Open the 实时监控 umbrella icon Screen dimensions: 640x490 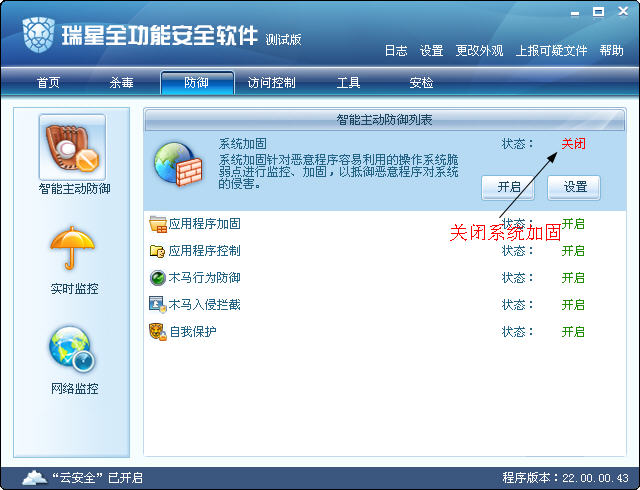click(72, 248)
